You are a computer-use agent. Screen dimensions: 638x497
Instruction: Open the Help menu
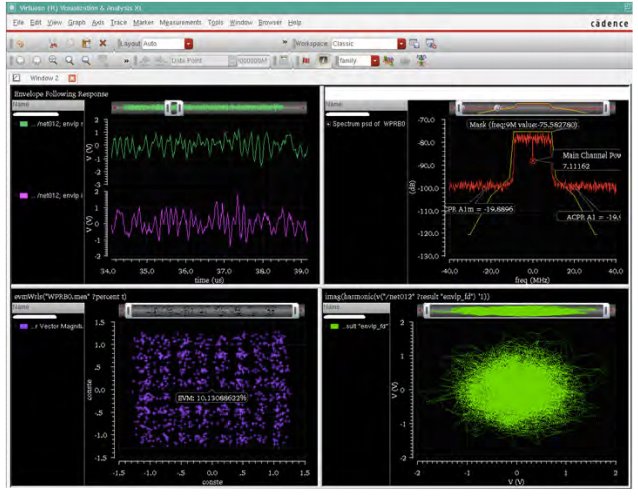click(x=295, y=22)
